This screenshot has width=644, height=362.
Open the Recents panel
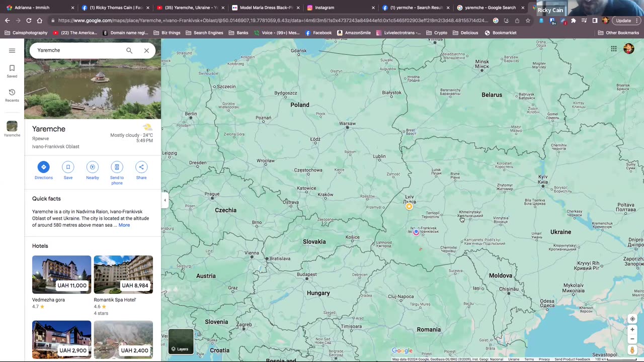click(x=12, y=95)
